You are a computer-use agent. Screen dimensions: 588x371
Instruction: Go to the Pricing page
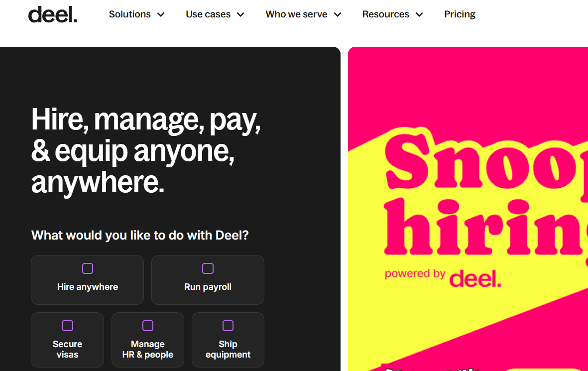point(460,14)
